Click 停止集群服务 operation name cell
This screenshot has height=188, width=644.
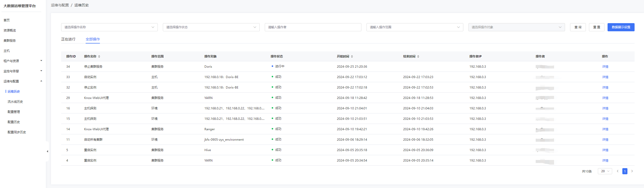click(93, 67)
